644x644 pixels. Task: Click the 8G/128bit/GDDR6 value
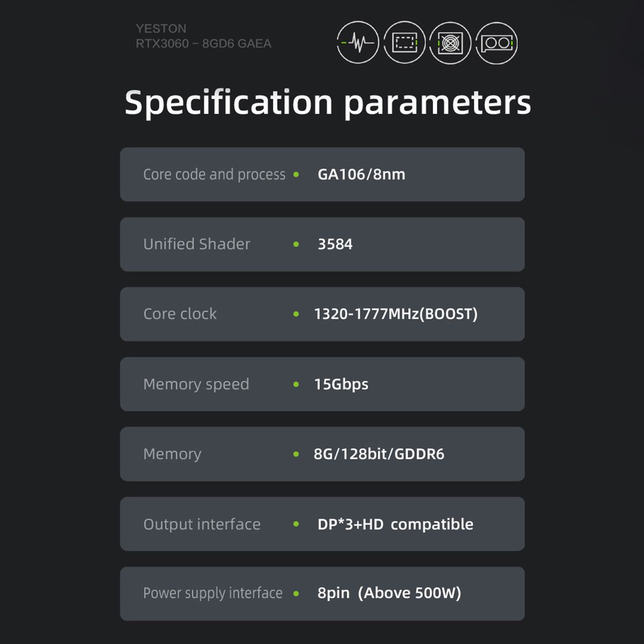click(379, 454)
